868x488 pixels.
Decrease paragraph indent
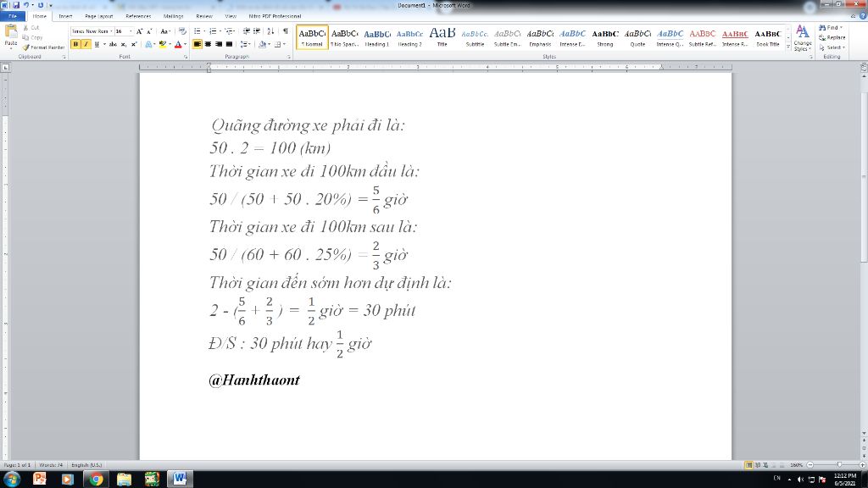point(247,31)
